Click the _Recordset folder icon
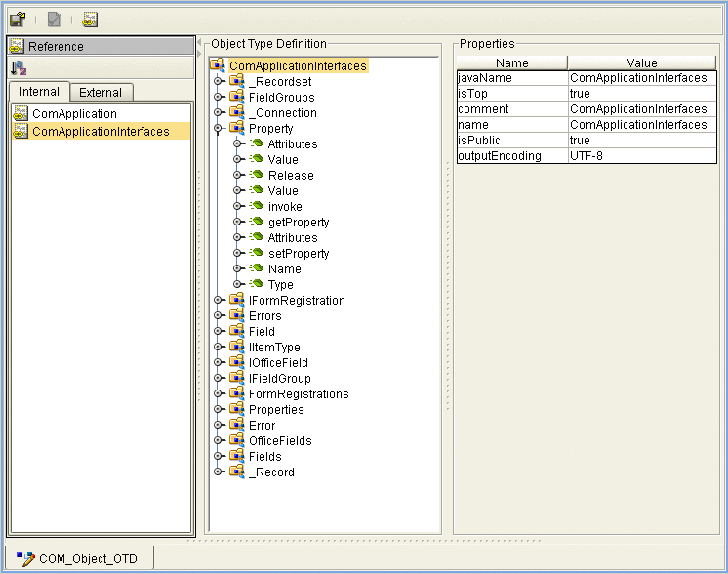This screenshot has width=728, height=574. tap(237, 81)
